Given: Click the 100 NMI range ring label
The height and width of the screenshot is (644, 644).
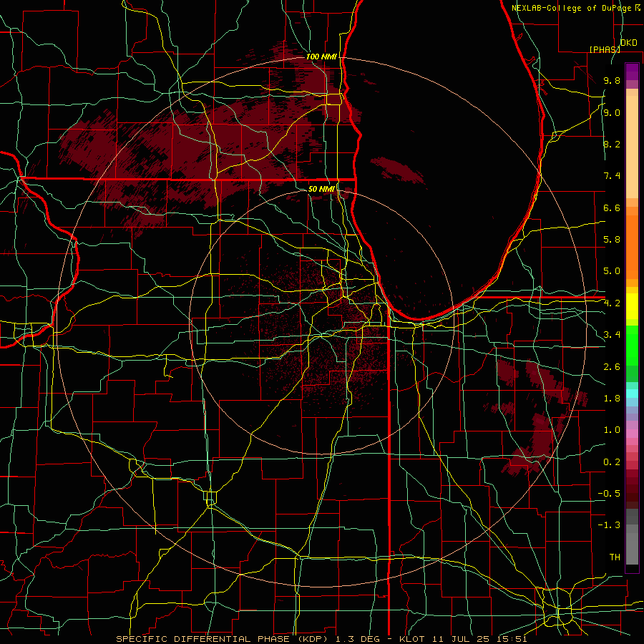Looking at the screenshot, I should [321, 57].
